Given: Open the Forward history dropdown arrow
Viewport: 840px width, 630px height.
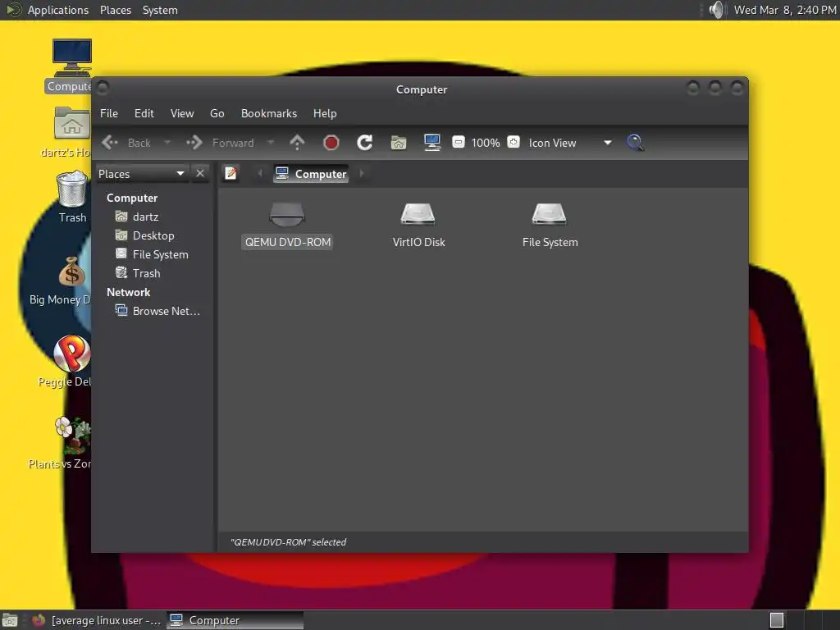Looking at the screenshot, I should [x=271, y=143].
